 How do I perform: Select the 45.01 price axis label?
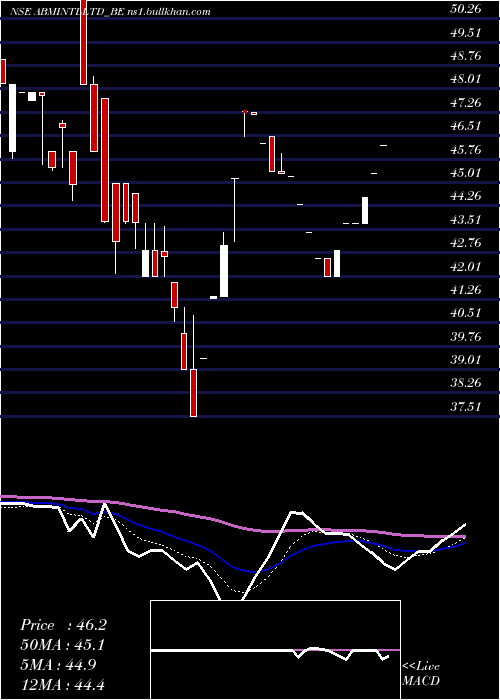point(465,172)
